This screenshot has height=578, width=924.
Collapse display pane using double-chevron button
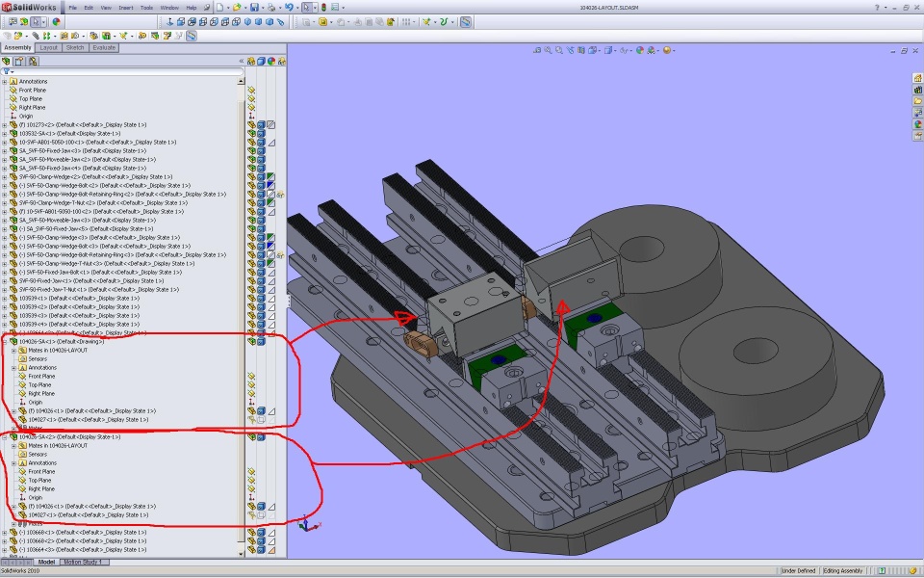pos(242,60)
